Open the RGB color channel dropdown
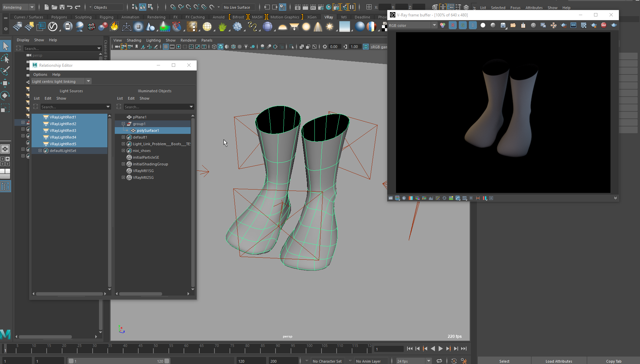640x364 pixels. point(412,25)
